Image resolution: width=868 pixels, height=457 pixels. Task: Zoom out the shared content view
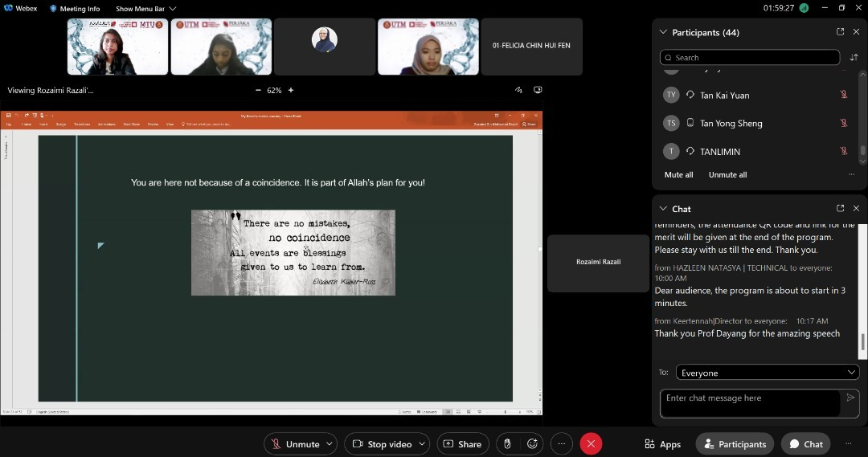pyautogui.click(x=258, y=90)
